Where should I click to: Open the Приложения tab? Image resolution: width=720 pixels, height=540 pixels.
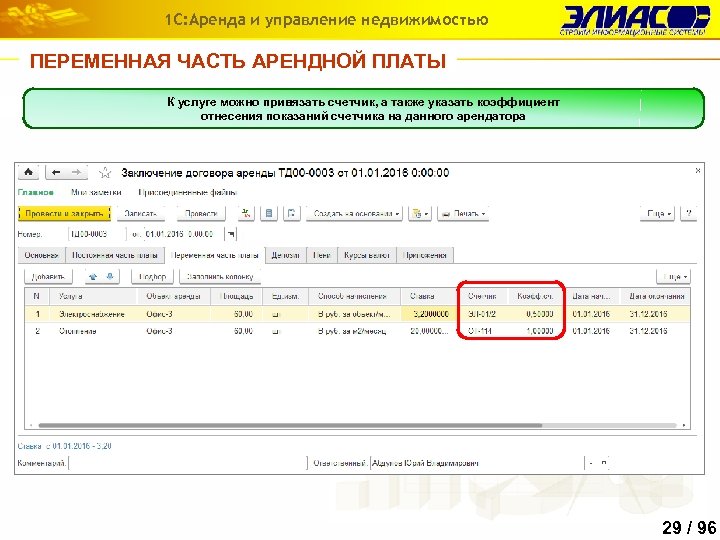click(425, 255)
